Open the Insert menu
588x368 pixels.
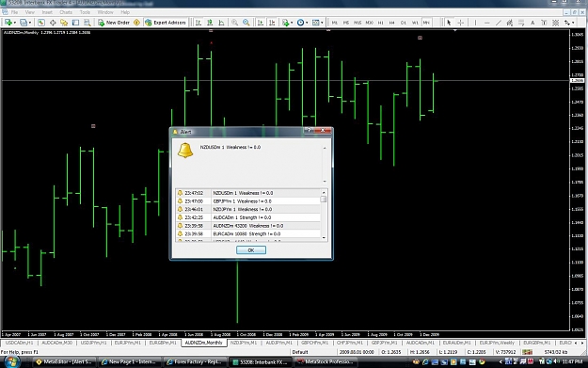pyautogui.click(x=47, y=12)
